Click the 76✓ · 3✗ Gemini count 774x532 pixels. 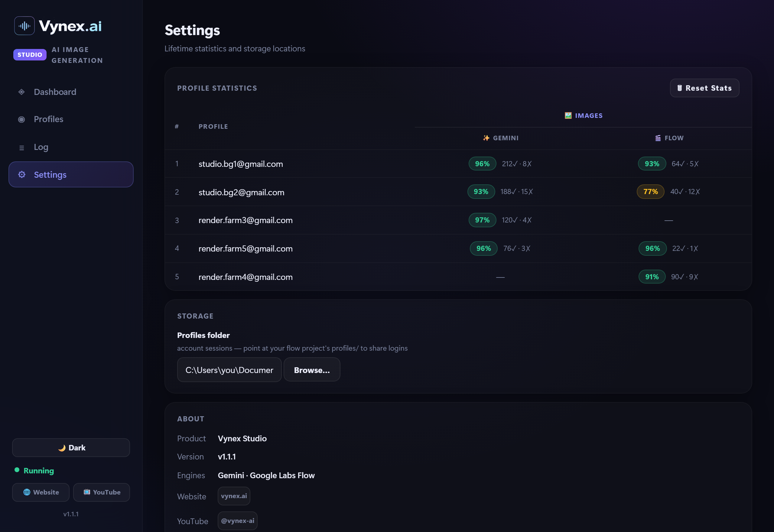pyautogui.click(x=517, y=248)
